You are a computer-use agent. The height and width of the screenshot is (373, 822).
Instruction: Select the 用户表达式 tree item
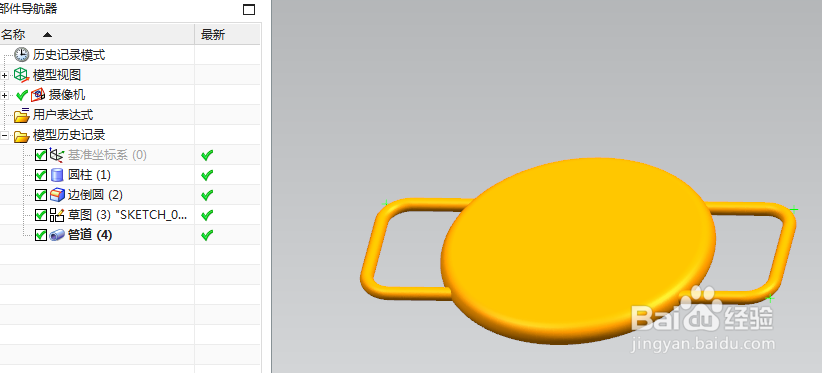[x=63, y=115]
